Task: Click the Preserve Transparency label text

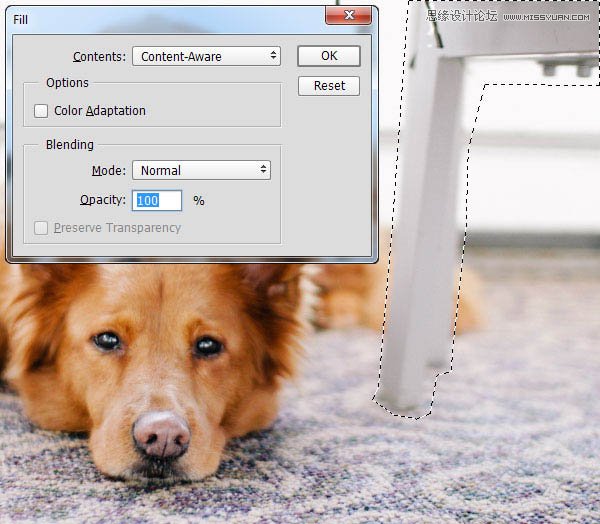Action: click(x=117, y=228)
